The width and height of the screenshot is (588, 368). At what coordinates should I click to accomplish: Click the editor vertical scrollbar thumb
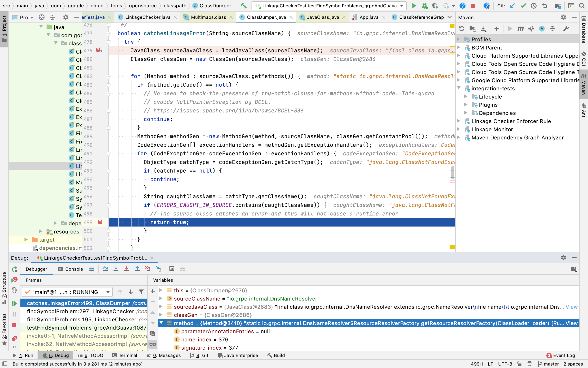pos(452,172)
